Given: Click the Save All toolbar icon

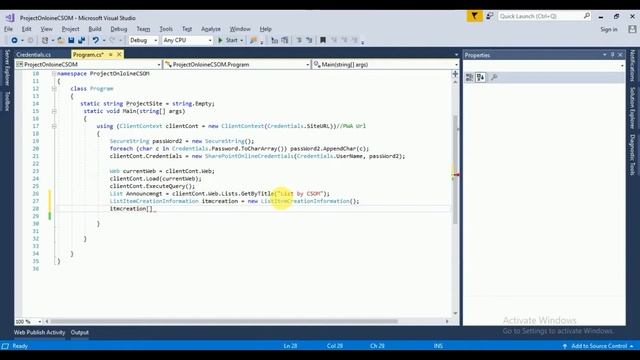Looking at the screenshot, I should click(x=82, y=40).
